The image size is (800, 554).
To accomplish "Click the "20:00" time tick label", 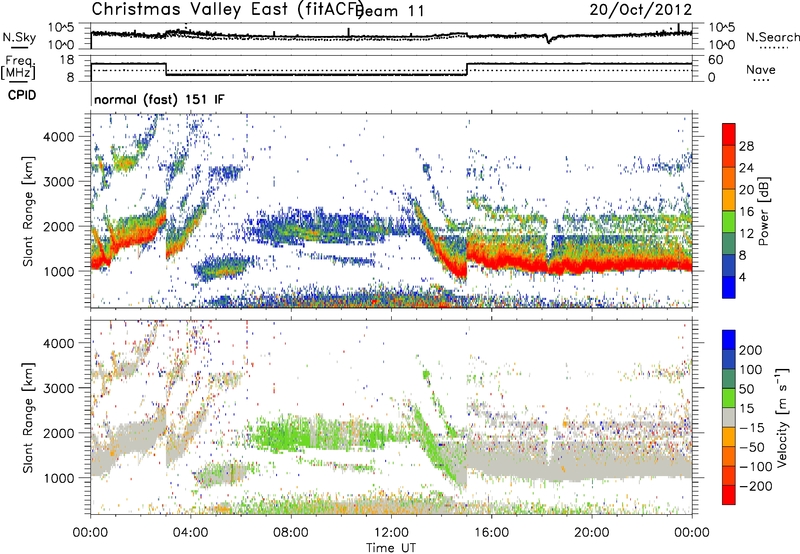I will pyautogui.click(x=592, y=533).
